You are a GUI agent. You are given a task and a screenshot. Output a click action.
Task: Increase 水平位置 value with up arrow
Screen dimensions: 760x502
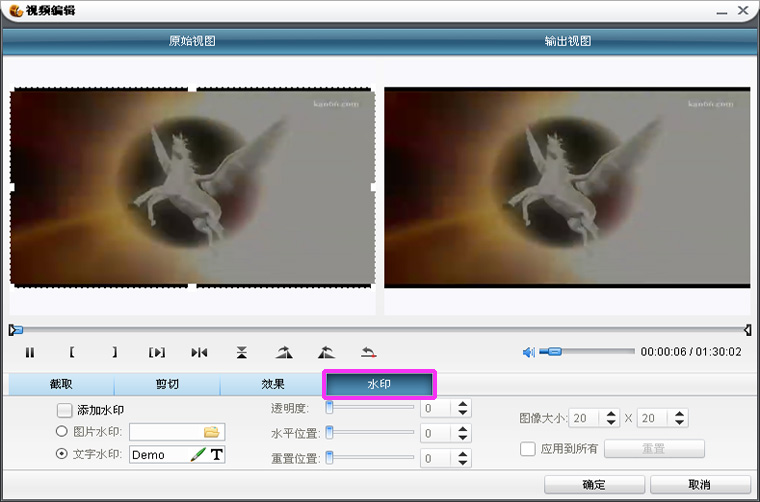463,429
